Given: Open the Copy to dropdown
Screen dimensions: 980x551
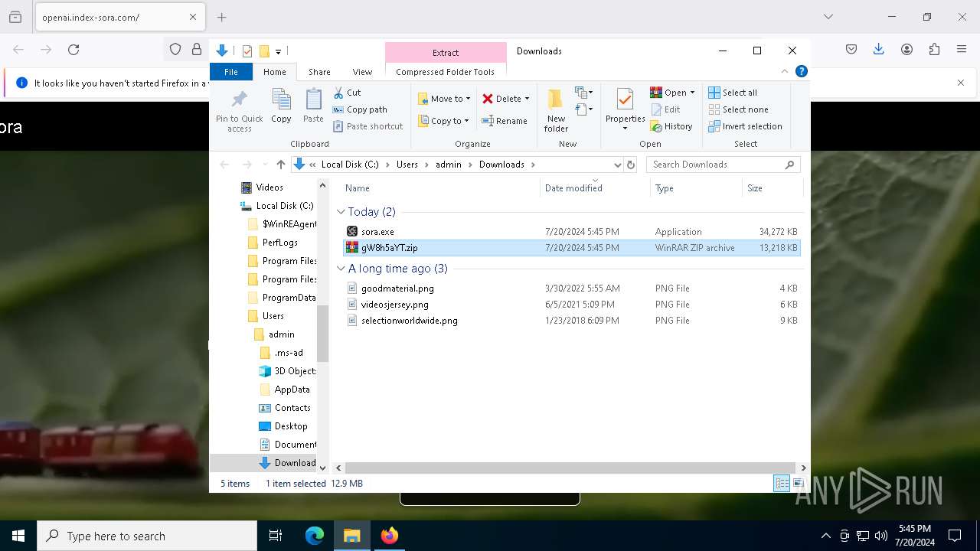Looking at the screenshot, I should tap(444, 121).
